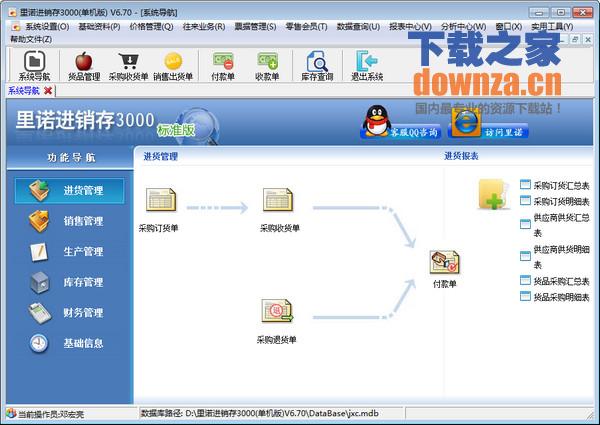Click the 进货报表 panel header
Image resolution: width=600 pixels, height=425 pixels.
pos(461,156)
